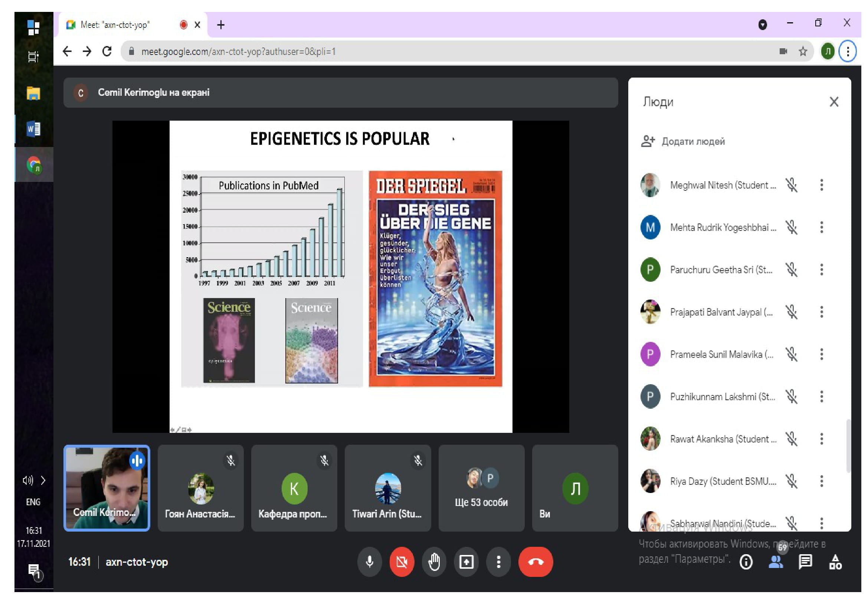The height and width of the screenshot is (614, 868).
Task: Open options menu for Mehta Rudrik
Action: tap(822, 228)
